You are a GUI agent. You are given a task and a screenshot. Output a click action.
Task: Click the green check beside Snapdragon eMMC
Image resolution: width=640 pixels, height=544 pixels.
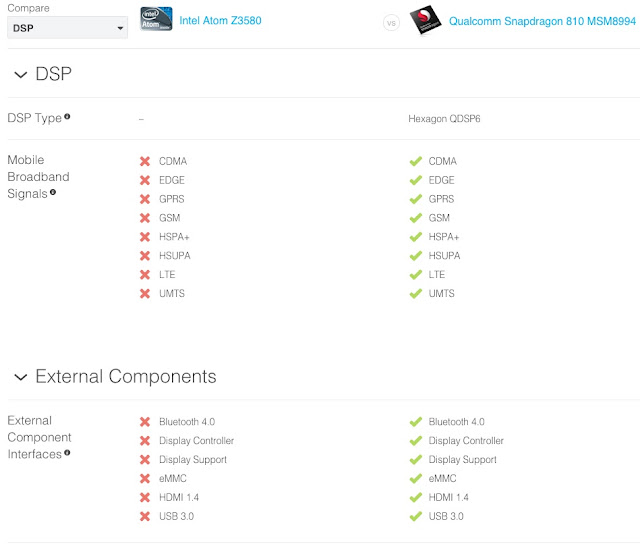point(416,479)
